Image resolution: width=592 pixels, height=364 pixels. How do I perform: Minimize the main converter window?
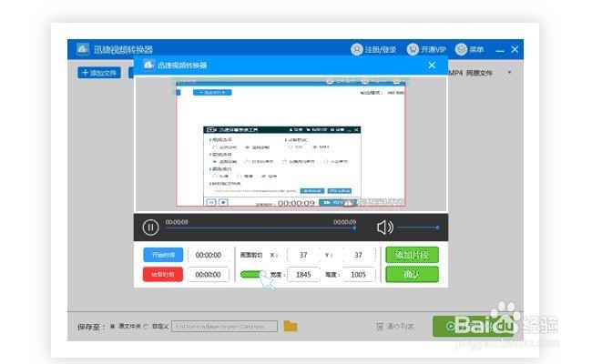pyautogui.click(x=500, y=50)
